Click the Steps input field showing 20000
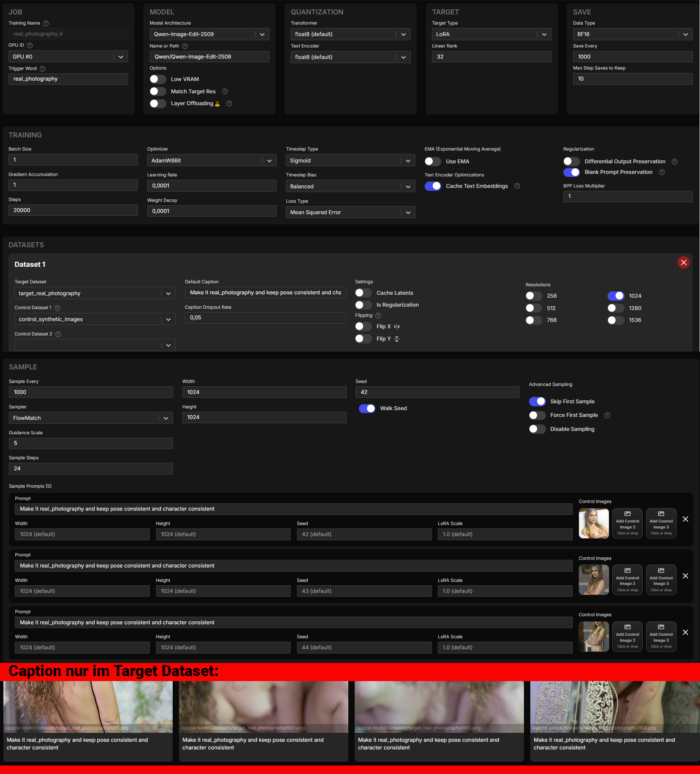The width and height of the screenshot is (700, 774). click(73, 210)
